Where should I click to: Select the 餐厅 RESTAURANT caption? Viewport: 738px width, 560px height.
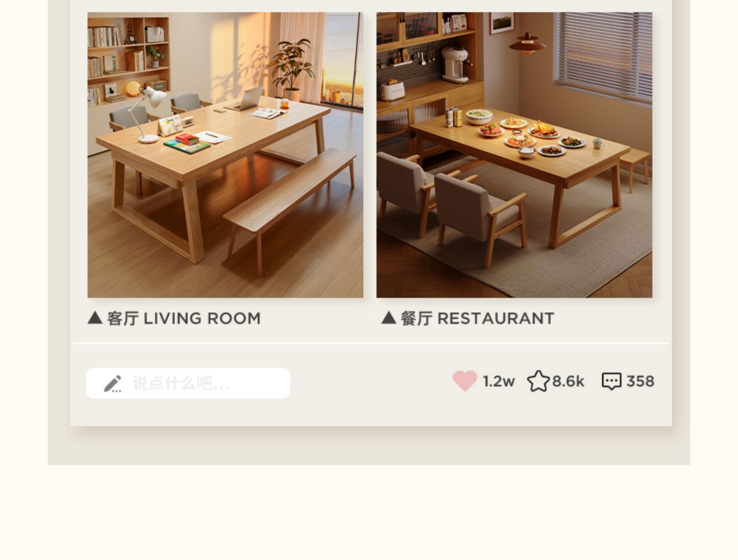(477, 318)
